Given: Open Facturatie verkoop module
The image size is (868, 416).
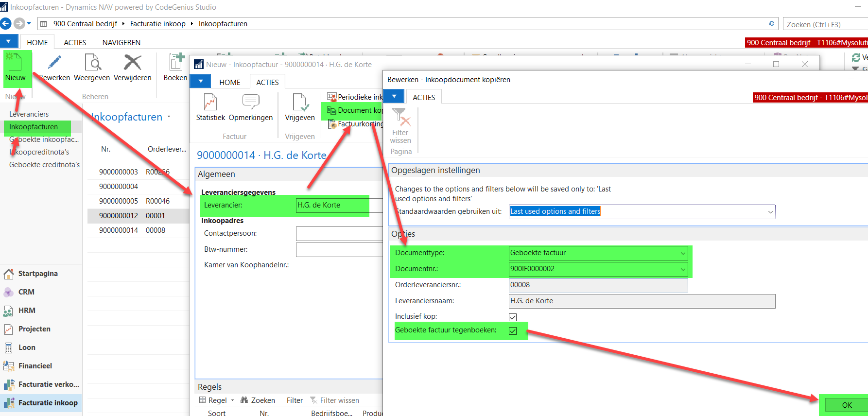Looking at the screenshot, I should tap(41, 384).
